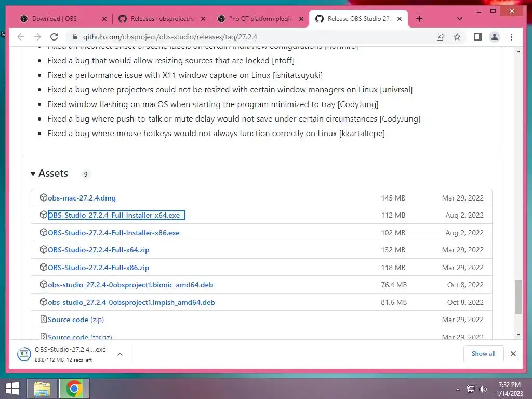Click Show all downloads
Screen dimensions: 532x399
(x=484, y=354)
